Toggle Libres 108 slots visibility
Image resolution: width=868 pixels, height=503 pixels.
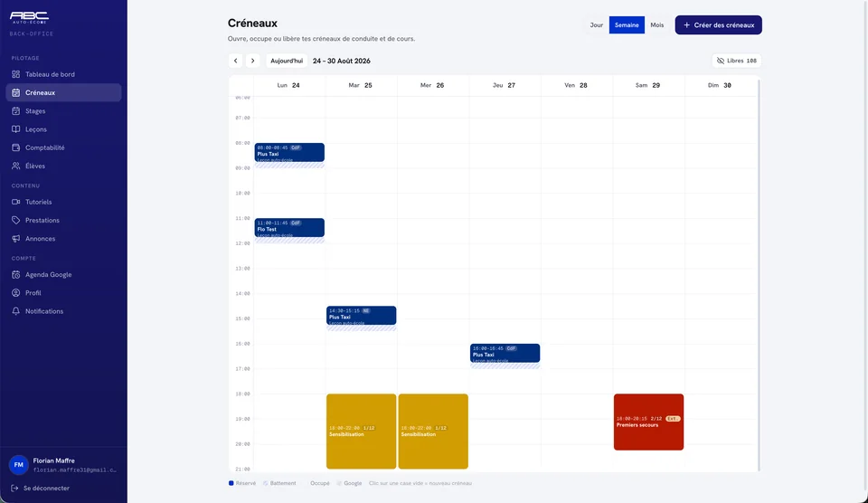737,61
